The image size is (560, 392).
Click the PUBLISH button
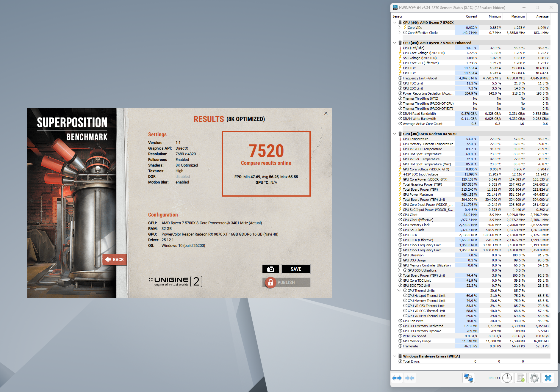point(286,283)
